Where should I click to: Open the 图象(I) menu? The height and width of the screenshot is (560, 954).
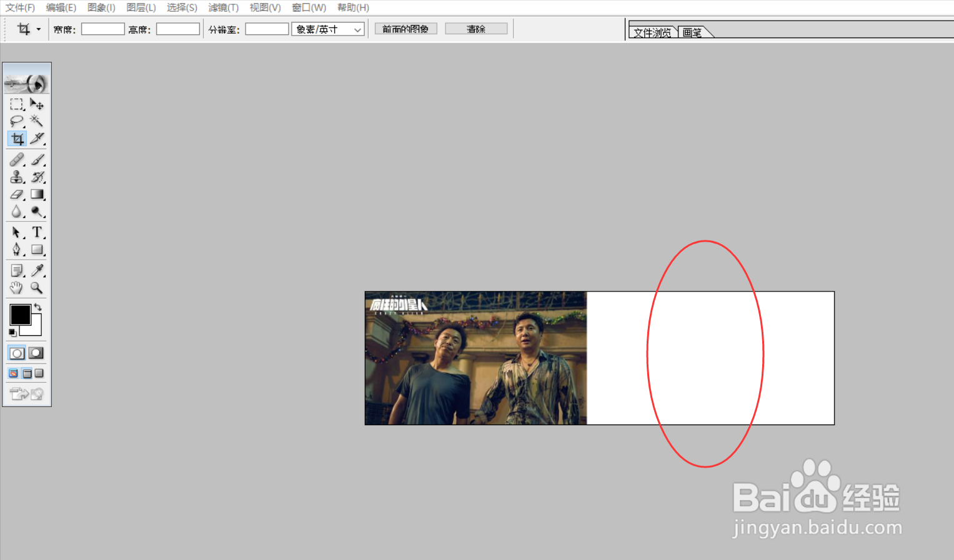[101, 7]
